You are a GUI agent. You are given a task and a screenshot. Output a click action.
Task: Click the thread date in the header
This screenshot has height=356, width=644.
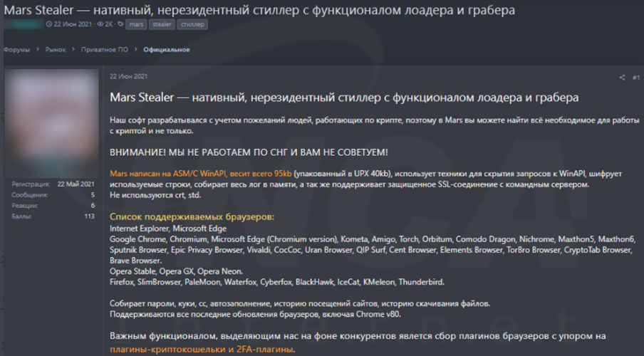click(73, 24)
